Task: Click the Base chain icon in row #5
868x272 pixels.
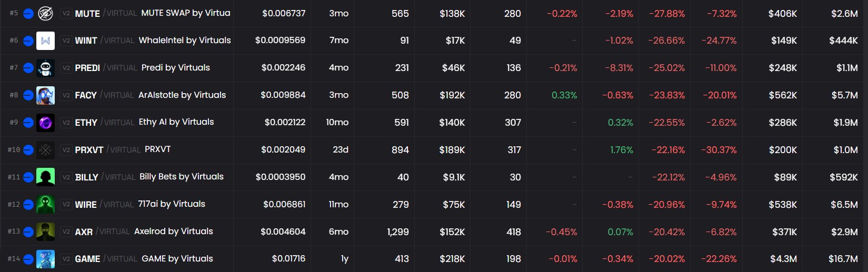Action: [28, 13]
